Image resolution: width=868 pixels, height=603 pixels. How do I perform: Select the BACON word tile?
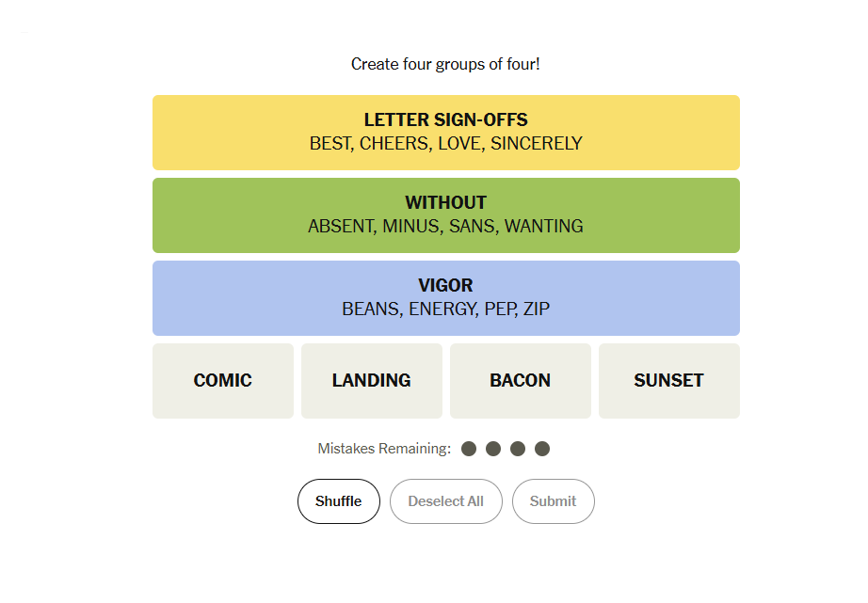521,381
